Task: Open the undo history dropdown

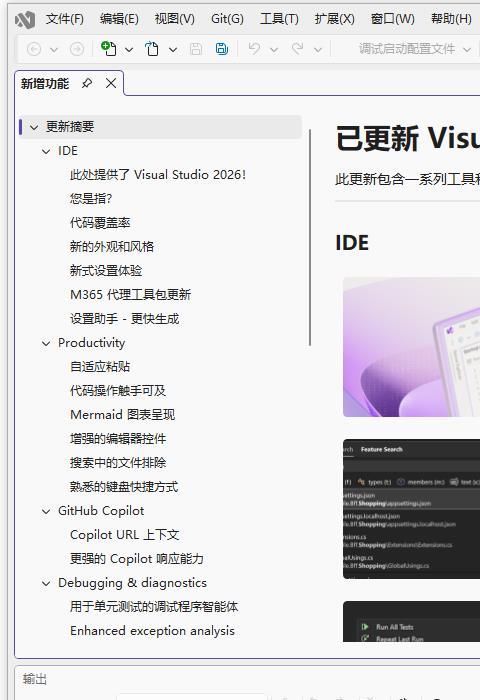Action: click(274, 50)
